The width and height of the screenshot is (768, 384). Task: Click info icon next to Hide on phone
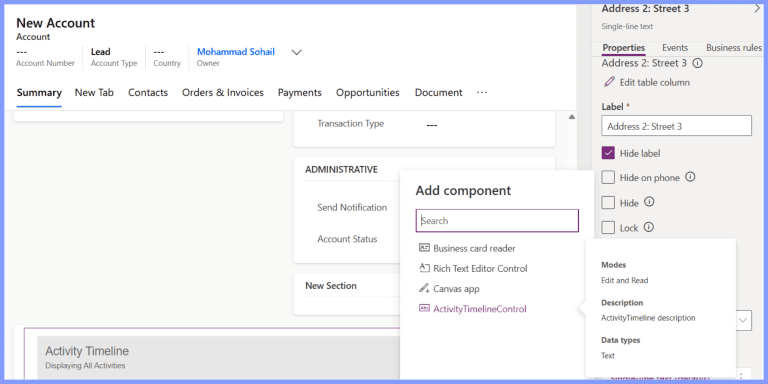[690, 177]
